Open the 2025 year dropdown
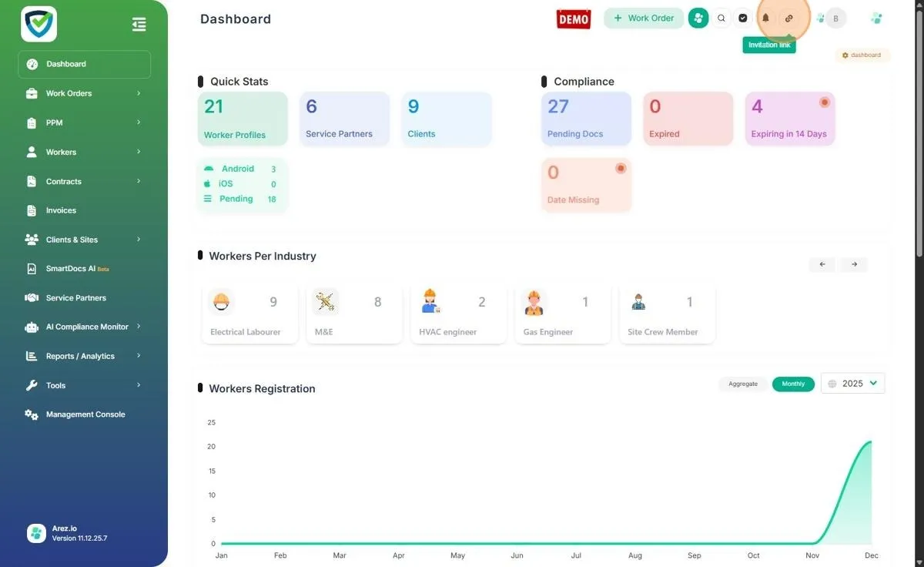The height and width of the screenshot is (567, 924). [x=852, y=384]
